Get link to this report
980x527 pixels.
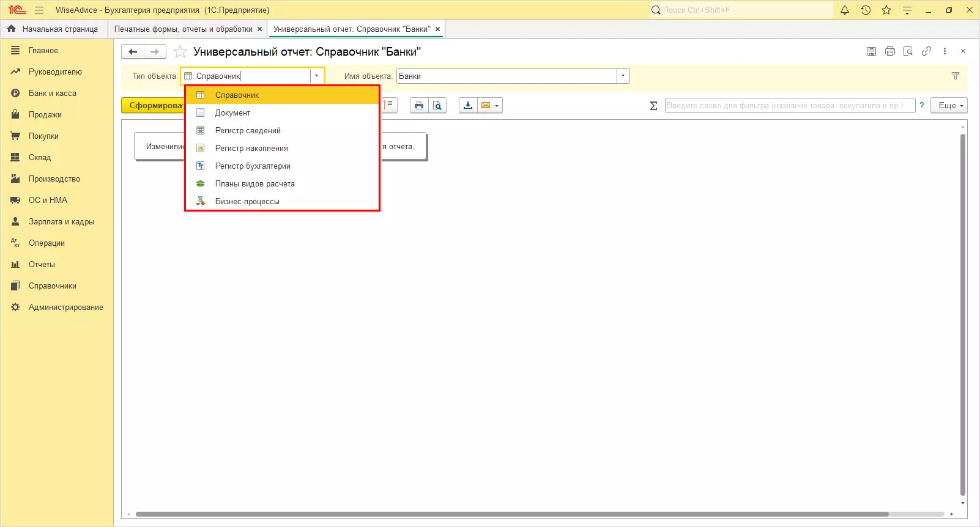(x=927, y=51)
